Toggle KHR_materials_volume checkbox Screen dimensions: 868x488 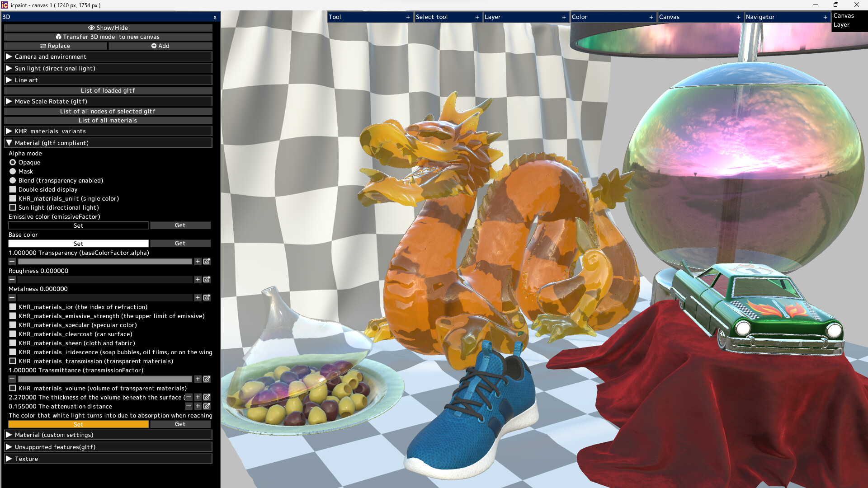[13, 389]
